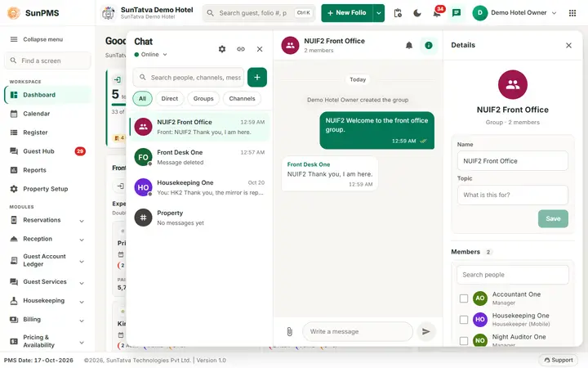Screen dimensions: 588x368
Task: Open NUIF2 Front Office conversation
Action: [x=199, y=127]
